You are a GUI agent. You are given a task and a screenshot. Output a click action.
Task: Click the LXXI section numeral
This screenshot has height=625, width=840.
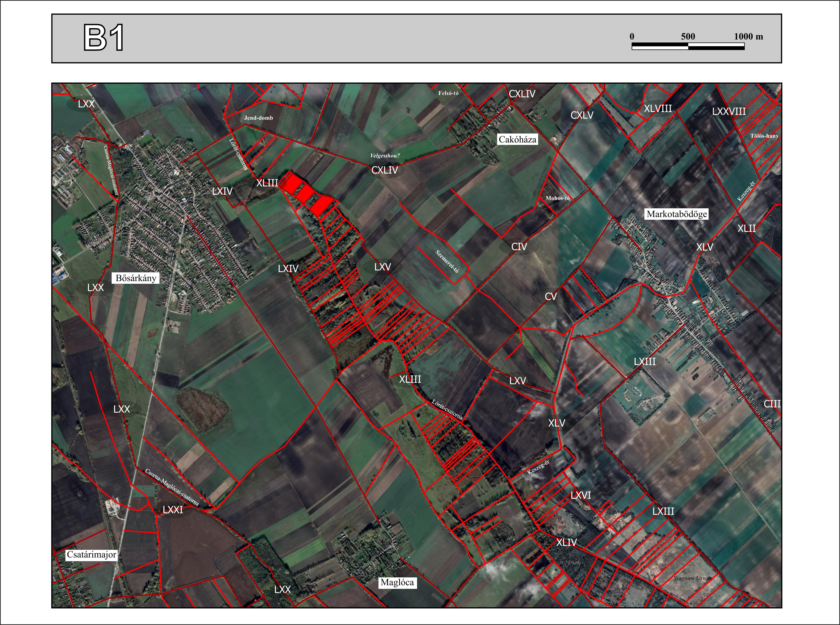[173, 510]
